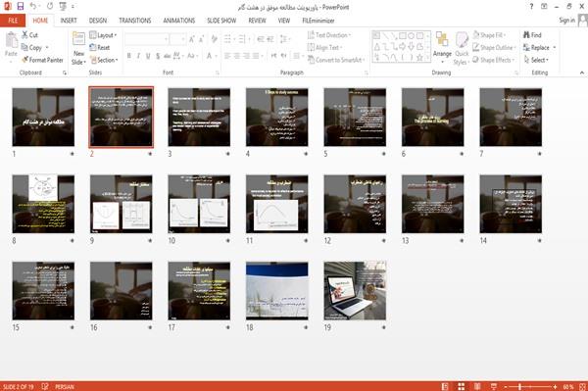The height and width of the screenshot is (391, 588).
Task: Open Text Direction dropdown
Action: tap(329, 35)
